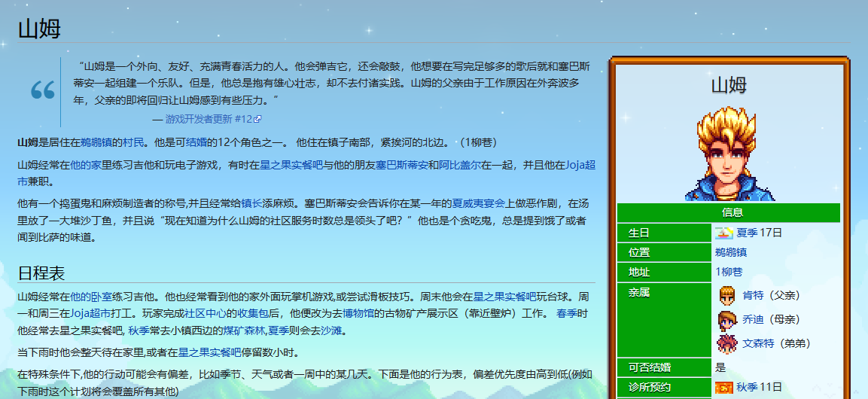
Task: Follow the 春季 link
Action: [x=567, y=313]
